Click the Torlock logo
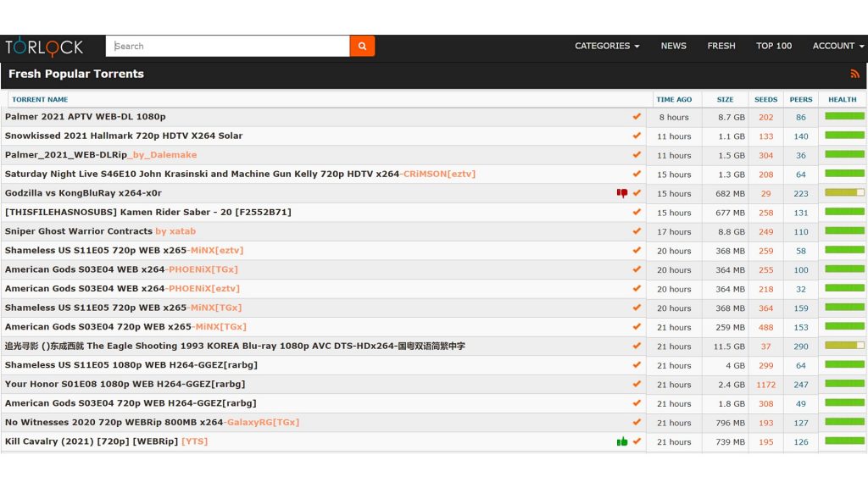The image size is (868, 488). (x=44, y=46)
